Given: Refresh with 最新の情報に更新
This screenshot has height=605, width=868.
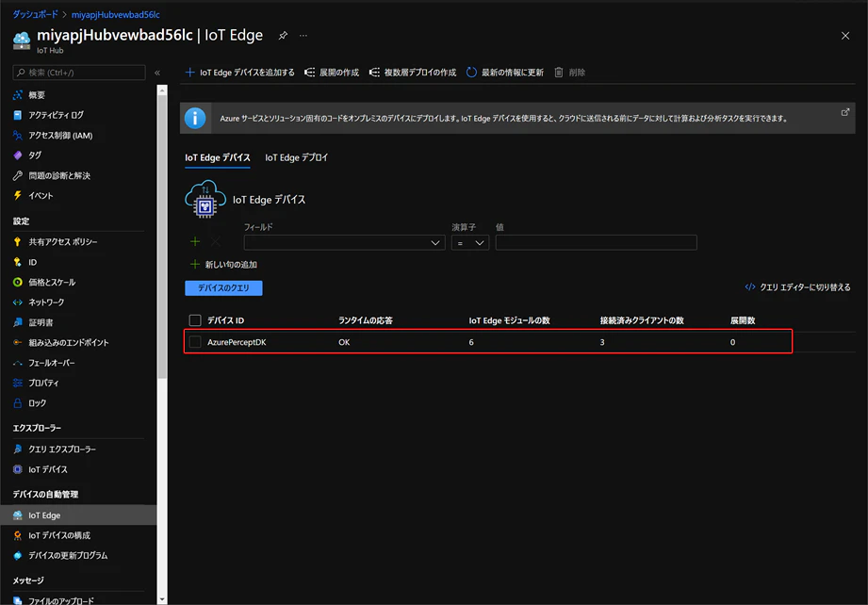Looking at the screenshot, I should pyautogui.click(x=504, y=73).
